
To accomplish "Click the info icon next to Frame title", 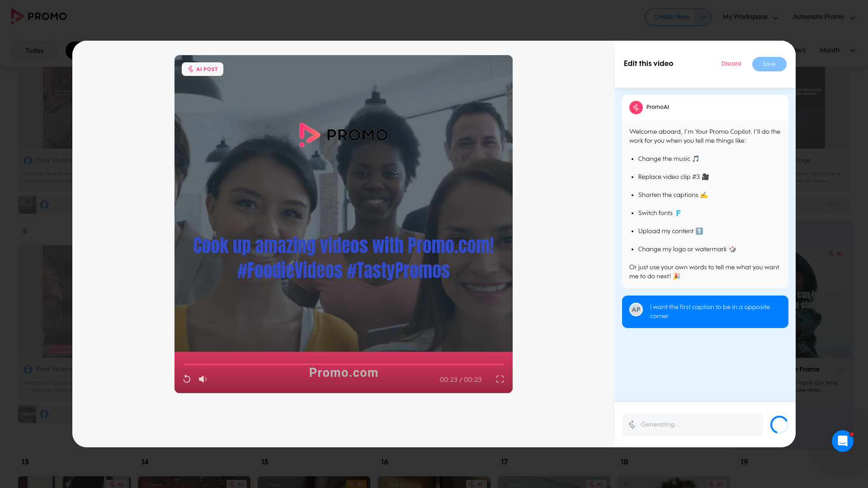I will [841, 370].
